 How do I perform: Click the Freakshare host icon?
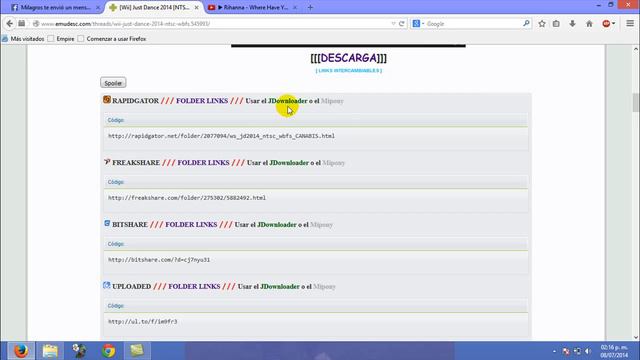coord(107,162)
